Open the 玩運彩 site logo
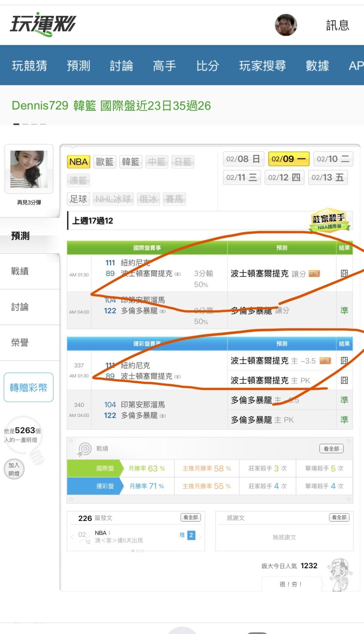This screenshot has width=364, height=634. pyautogui.click(x=43, y=24)
